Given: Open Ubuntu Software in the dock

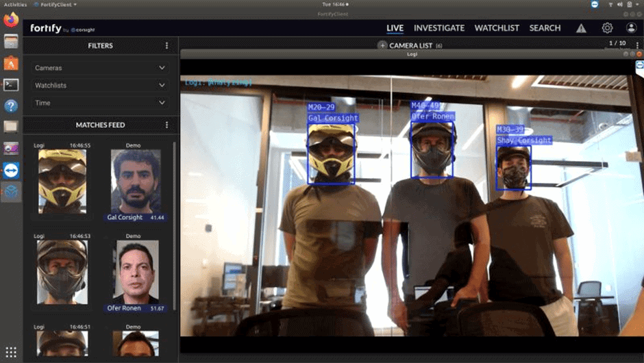Looking at the screenshot, I should tap(11, 63).
